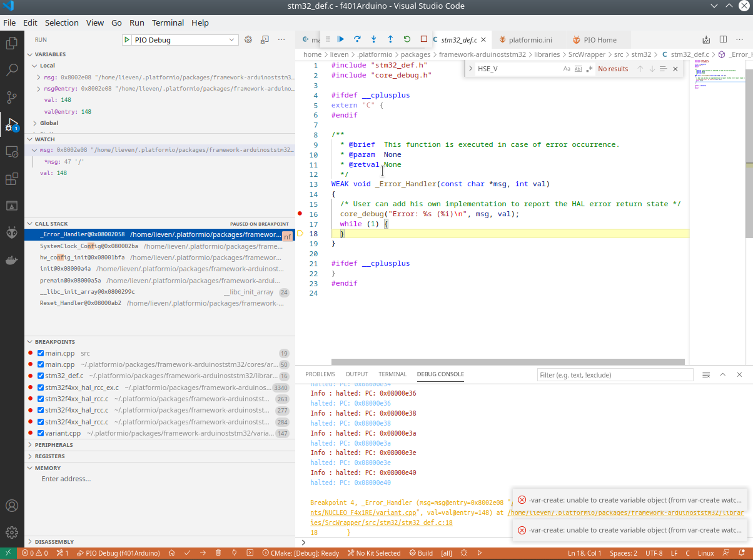Screen dimensions: 753x560
Task: Disable the variant.cpp breakpoint
Action: pos(41,433)
